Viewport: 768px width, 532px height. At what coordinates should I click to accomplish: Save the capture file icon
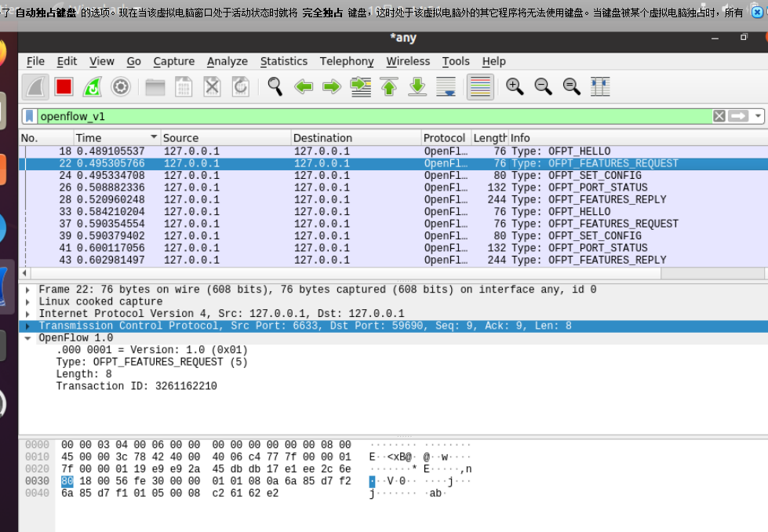click(184, 87)
